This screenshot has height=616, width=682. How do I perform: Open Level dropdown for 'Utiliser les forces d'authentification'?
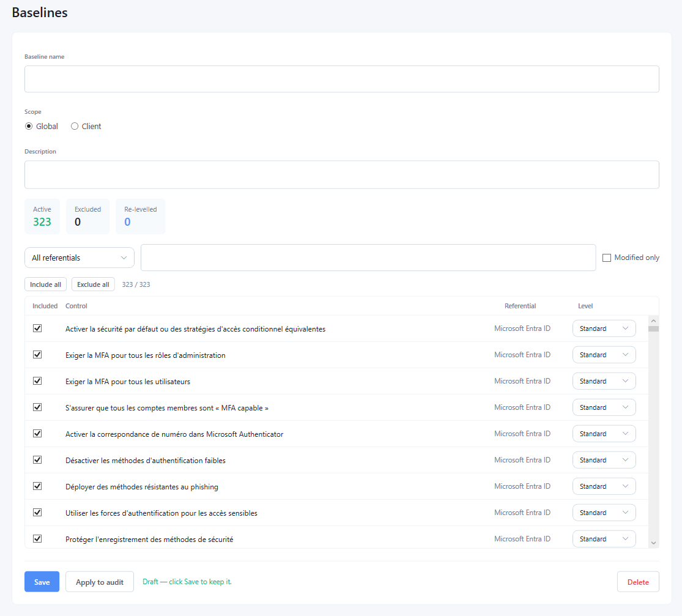[604, 513]
